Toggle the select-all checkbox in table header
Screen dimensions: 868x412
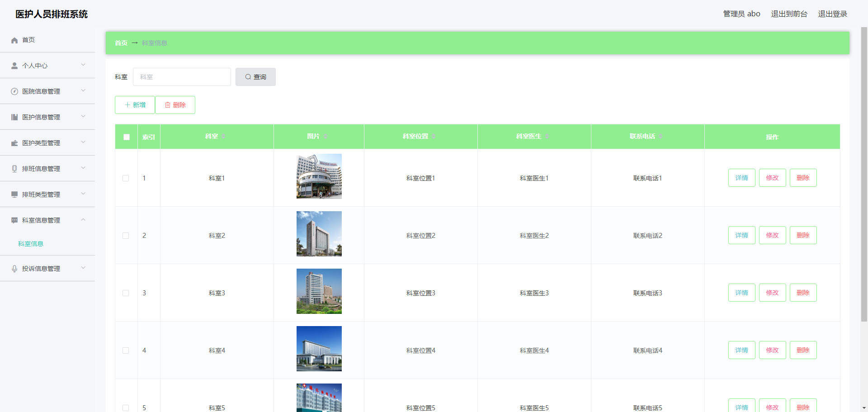point(127,137)
